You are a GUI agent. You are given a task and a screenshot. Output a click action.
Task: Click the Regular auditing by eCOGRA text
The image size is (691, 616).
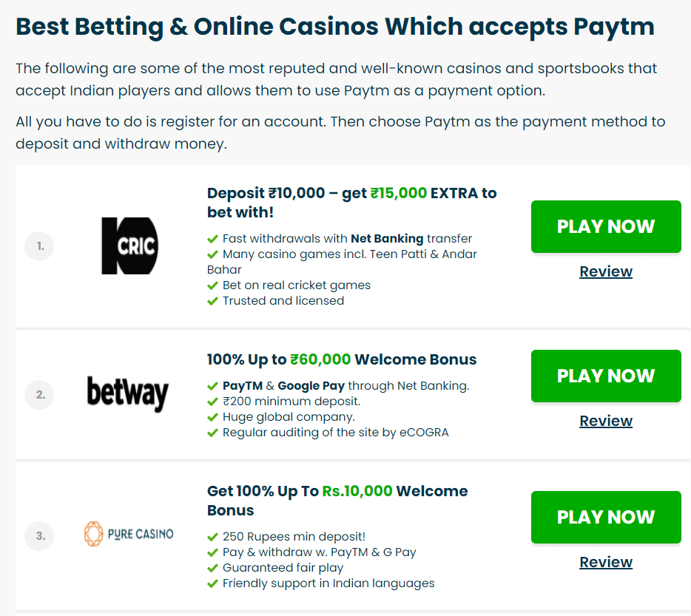click(x=335, y=433)
